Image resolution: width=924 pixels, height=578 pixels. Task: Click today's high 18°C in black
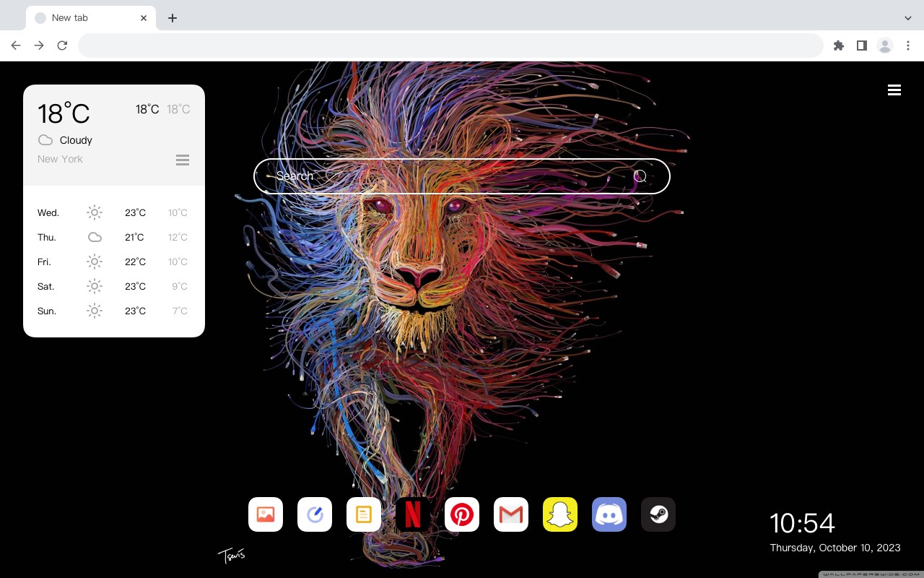147,109
